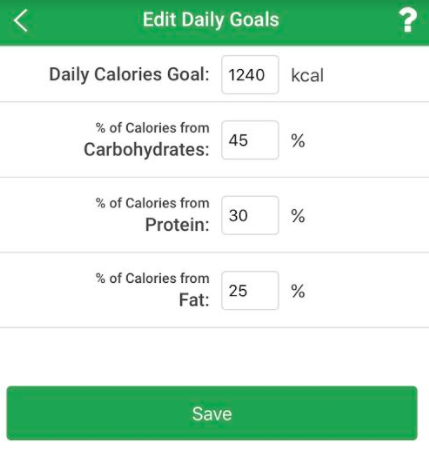Tap the Daily Calories Goal label
The image size is (429, 451).
coord(129,74)
